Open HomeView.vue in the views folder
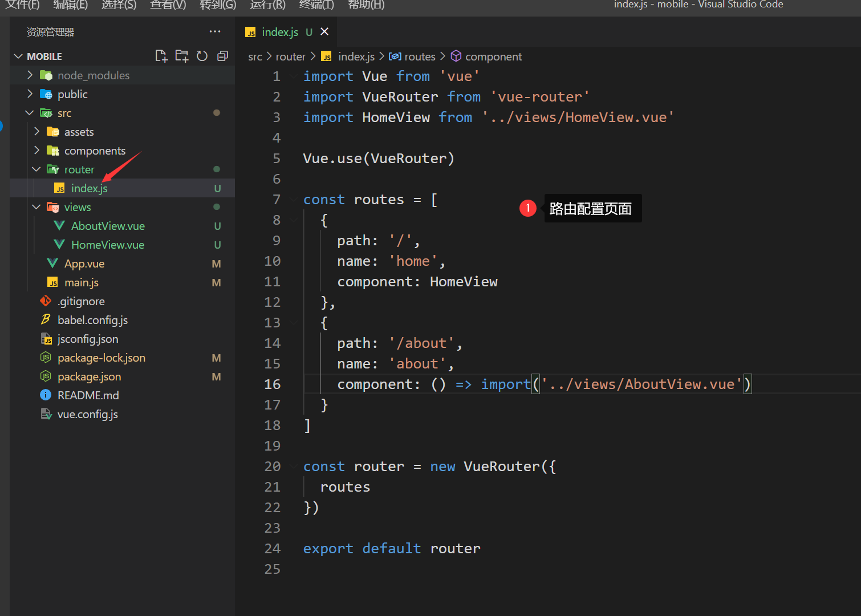 [x=107, y=245]
